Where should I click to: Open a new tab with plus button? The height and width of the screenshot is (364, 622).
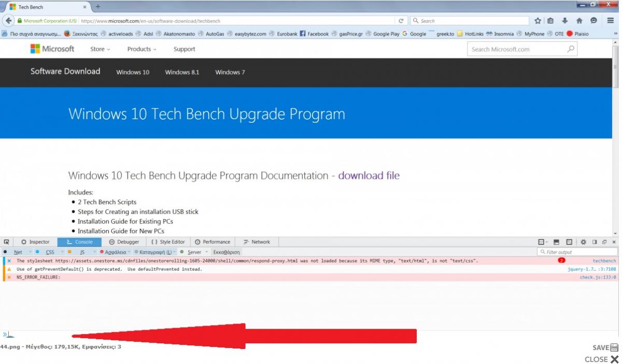pyautogui.click(x=98, y=7)
